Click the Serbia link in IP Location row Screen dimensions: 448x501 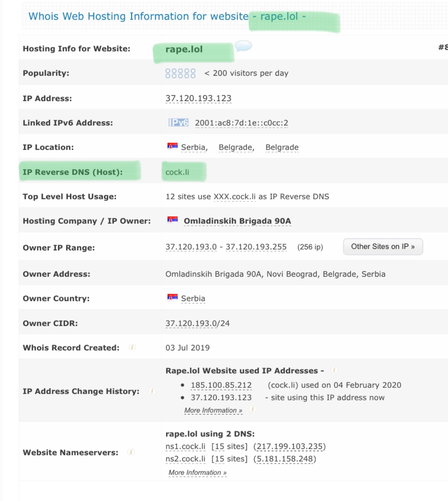click(x=194, y=148)
